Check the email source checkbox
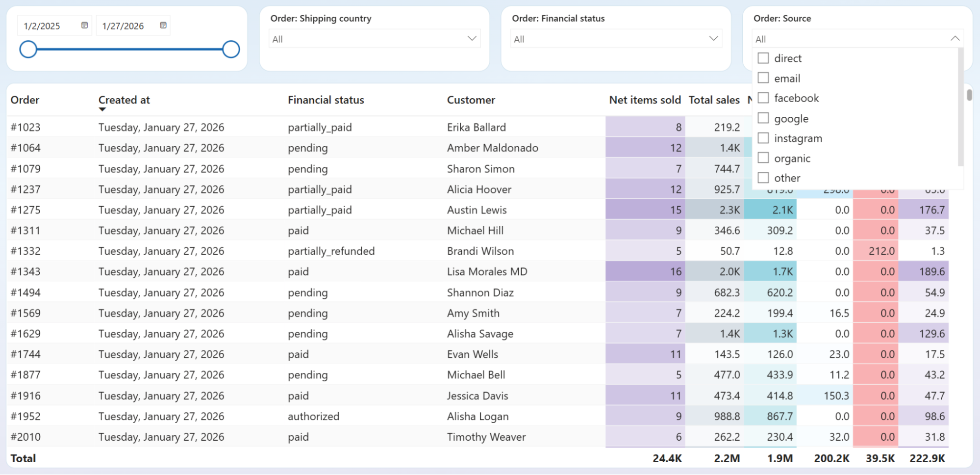 coord(763,78)
